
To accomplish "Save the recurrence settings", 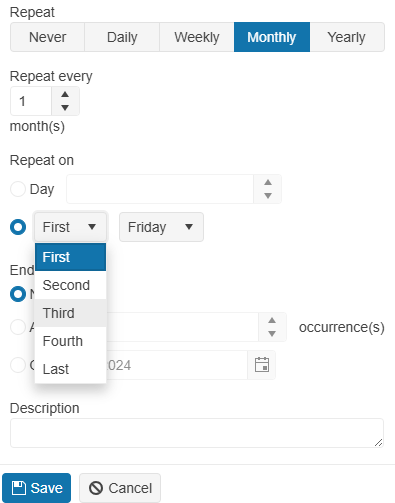I will point(37,488).
